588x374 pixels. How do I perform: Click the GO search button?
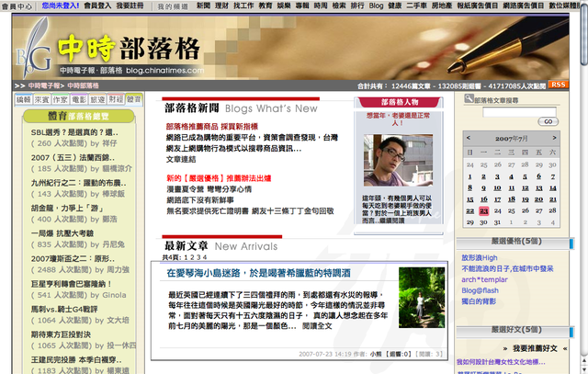click(x=548, y=121)
